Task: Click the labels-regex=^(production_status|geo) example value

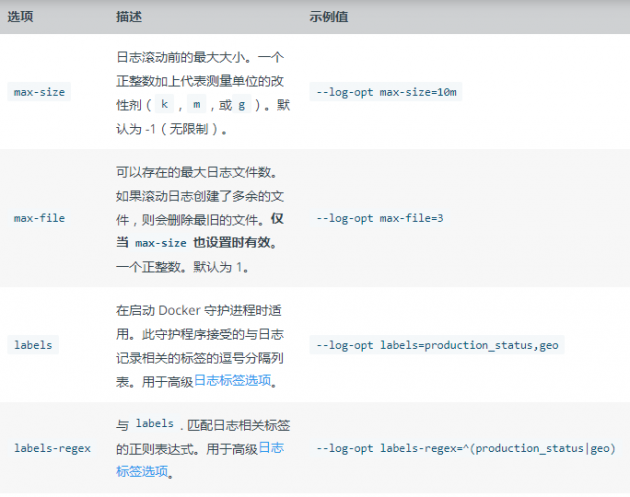Action: (466, 448)
